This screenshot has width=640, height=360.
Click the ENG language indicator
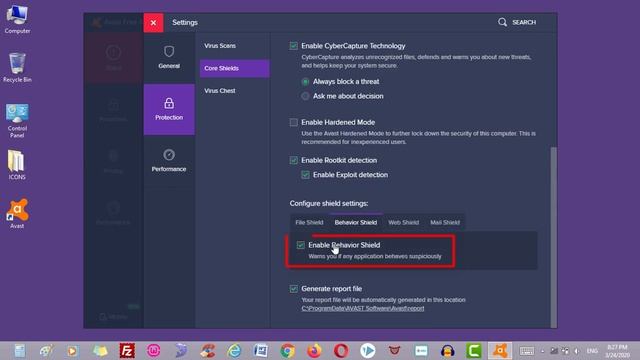coord(592,351)
